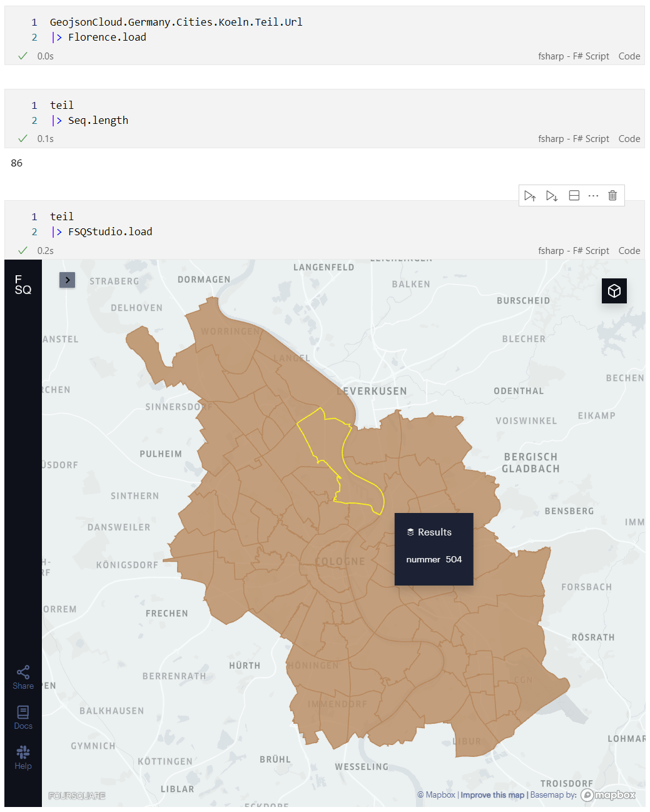The width and height of the screenshot is (650, 812).
Task: Run cell and below icon
Action: pos(552,196)
